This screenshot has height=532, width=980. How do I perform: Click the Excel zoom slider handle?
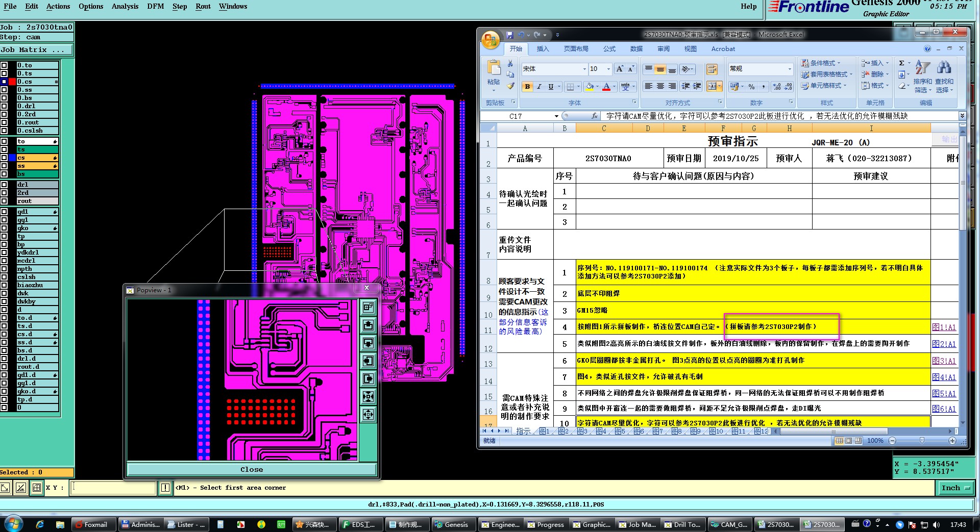click(x=922, y=441)
